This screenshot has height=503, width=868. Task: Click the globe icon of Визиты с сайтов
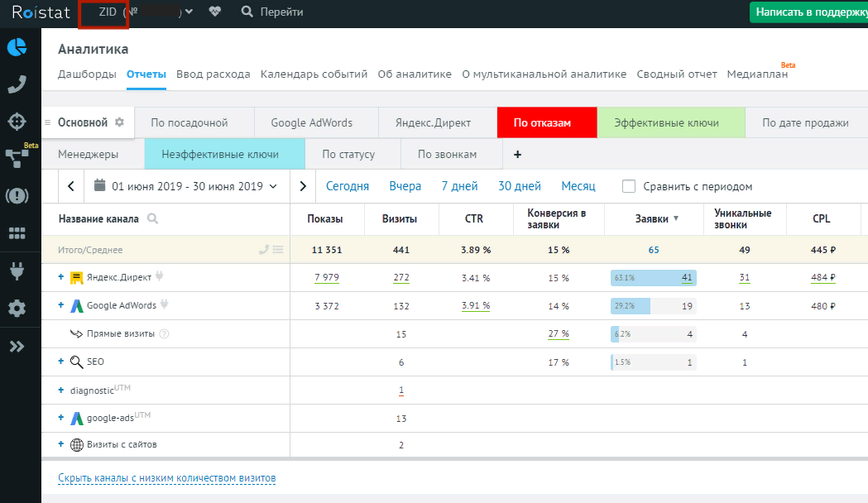tap(76, 445)
